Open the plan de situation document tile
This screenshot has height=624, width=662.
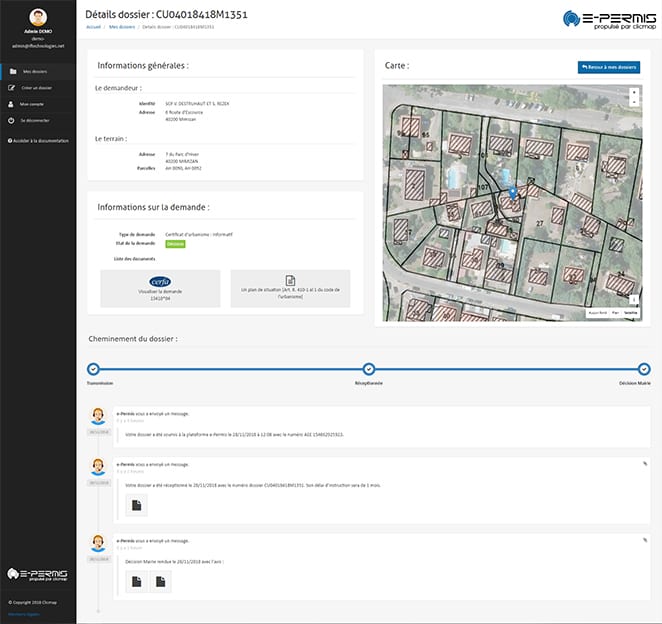coord(290,288)
